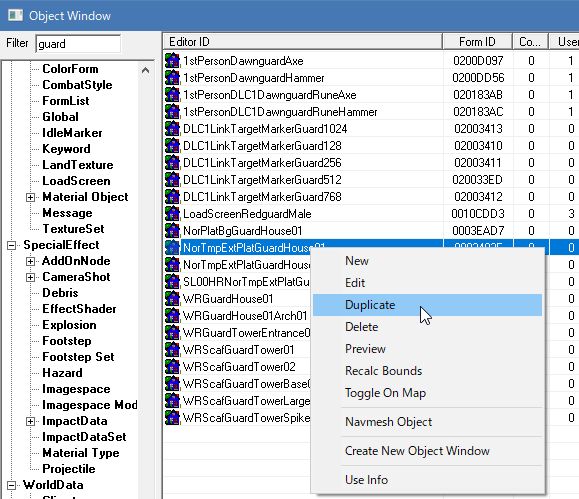Screen dimensions: 579x499
Task: Choose Edit from the context menu
Action: coord(427,283)
